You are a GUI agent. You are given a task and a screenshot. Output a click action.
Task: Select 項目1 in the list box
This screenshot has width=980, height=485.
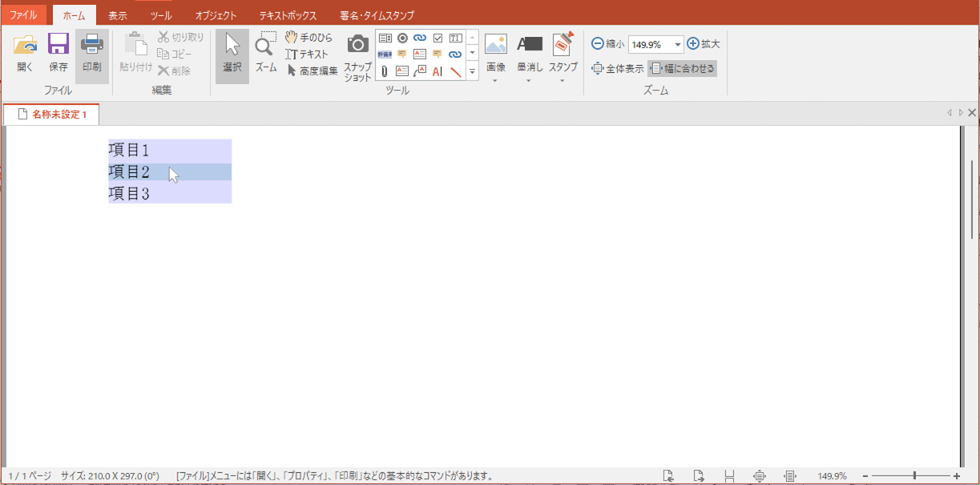tap(170, 150)
